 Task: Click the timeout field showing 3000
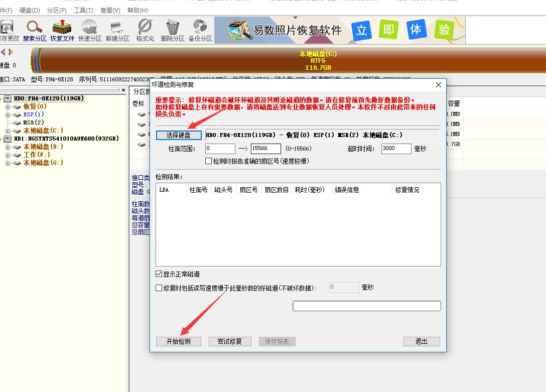395,149
